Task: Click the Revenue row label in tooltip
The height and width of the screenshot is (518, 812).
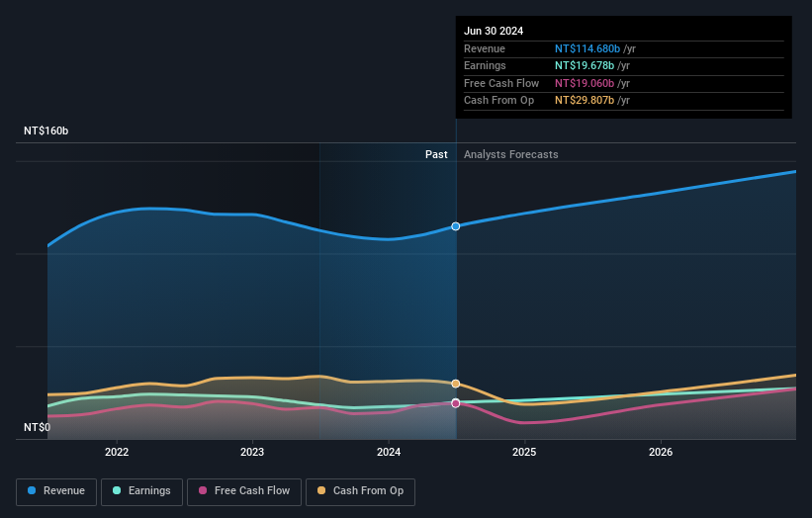Action: point(485,48)
